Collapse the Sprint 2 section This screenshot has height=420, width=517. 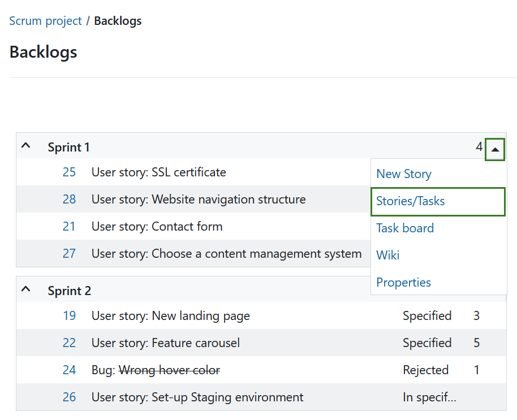[x=25, y=288]
